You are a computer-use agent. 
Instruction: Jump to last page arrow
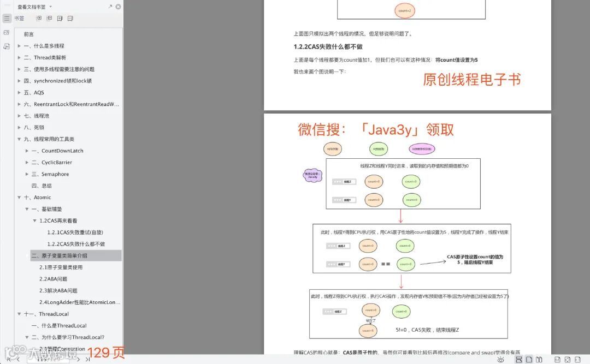pyautogui.click(x=87, y=360)
